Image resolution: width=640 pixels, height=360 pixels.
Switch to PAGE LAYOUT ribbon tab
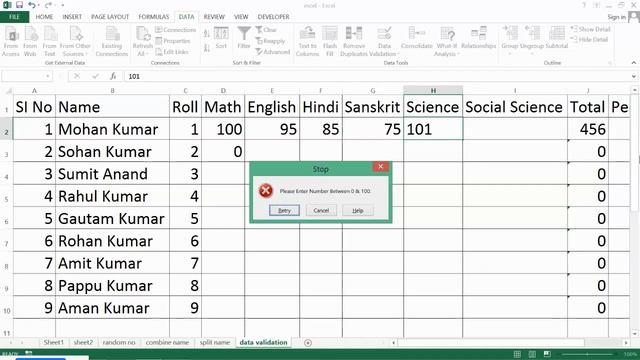(x=110, y=17)
